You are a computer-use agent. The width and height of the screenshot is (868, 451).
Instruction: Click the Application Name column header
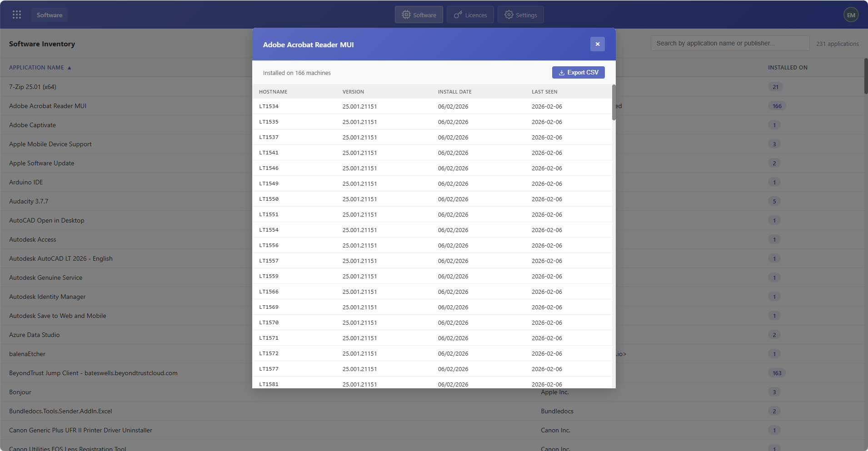[36, 68]
